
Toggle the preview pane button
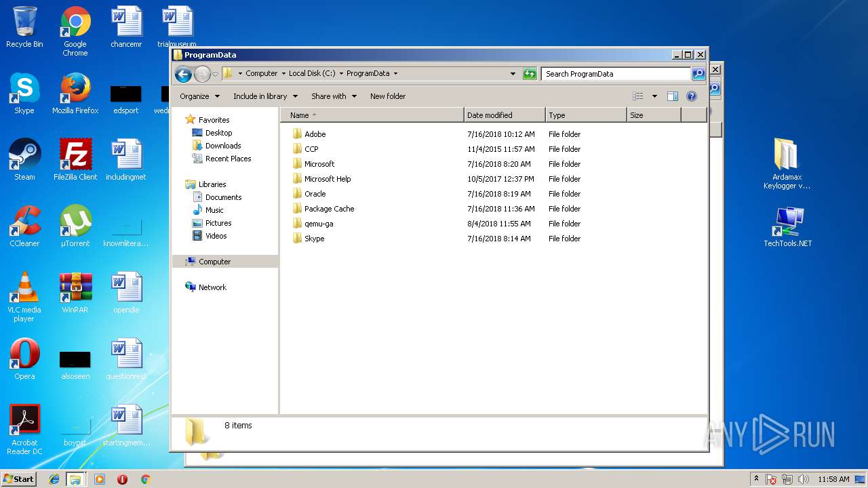coord(673,96)
